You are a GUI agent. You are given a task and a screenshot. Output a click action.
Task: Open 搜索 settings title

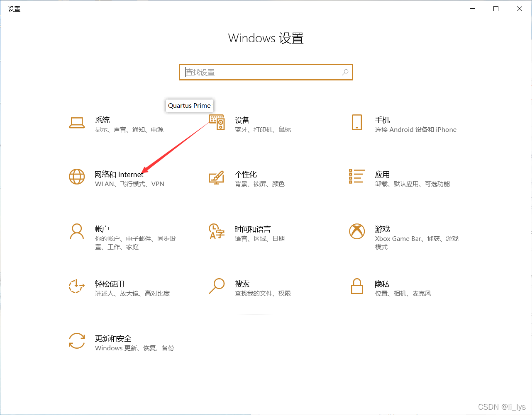click(x=242, y=284)
